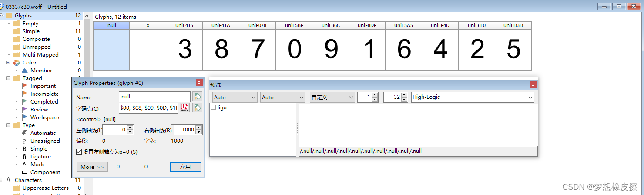The image size is (644, 195).
Task: Click the preview glyph string text field
Action: (x=418, y=151)
